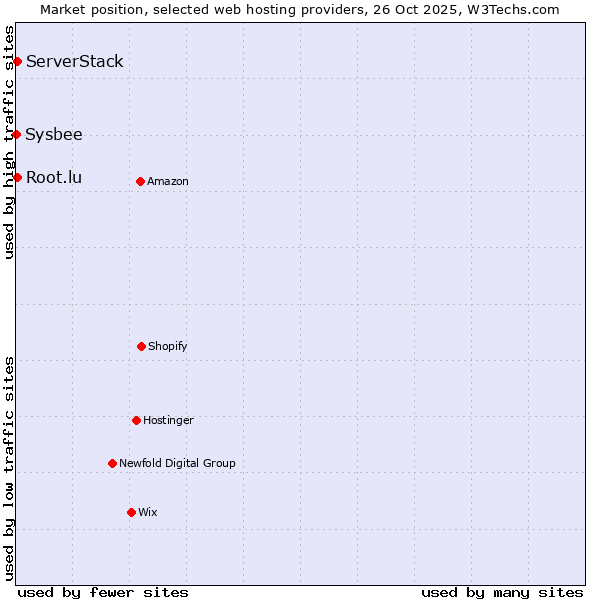Click the 'used by many sites' axis label
This screenshot has height=600, width=600.
502,592
